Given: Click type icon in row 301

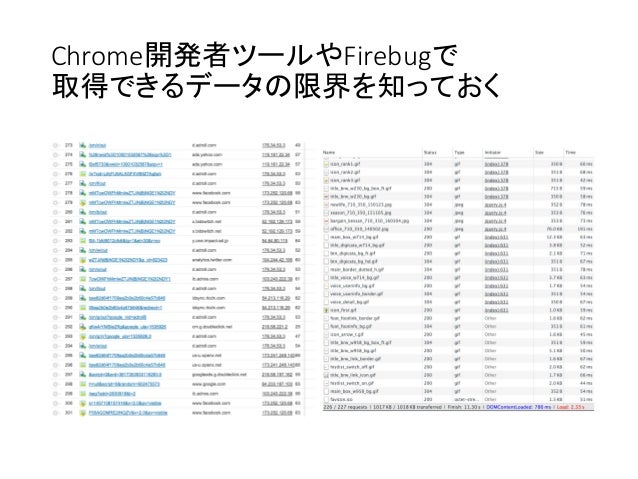Looking at the screenshot, I should (x=83, y=413).
